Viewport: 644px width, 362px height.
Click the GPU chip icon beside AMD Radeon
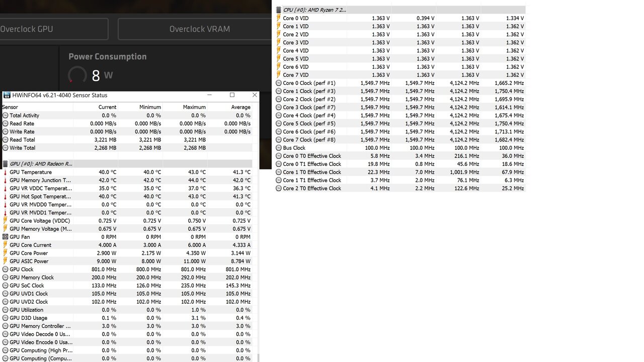click(5, 164)
